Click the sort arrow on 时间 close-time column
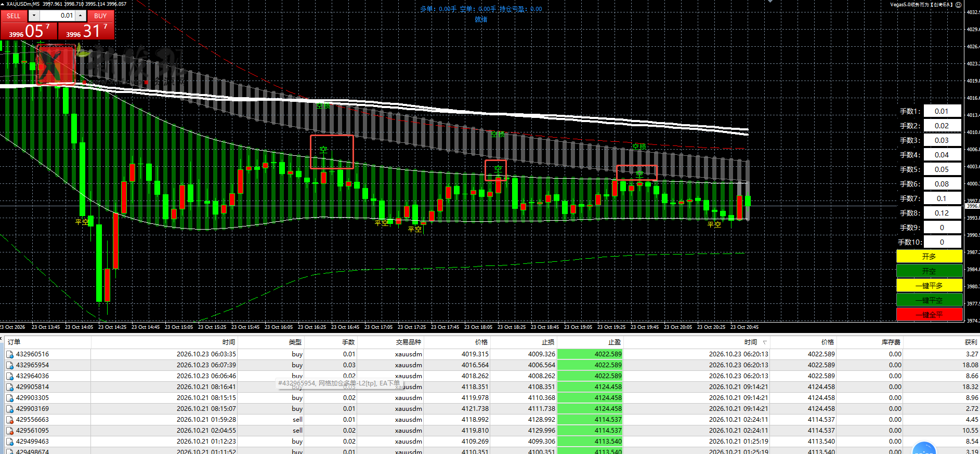This screenshot has width=980, height=454. (x=765, y=342)
